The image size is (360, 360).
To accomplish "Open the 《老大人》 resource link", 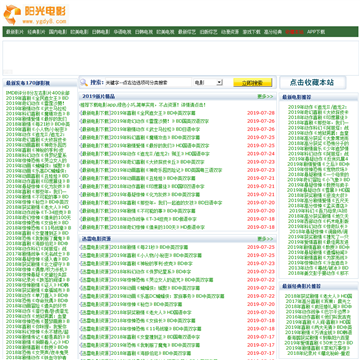I will (x=151, y=312).
